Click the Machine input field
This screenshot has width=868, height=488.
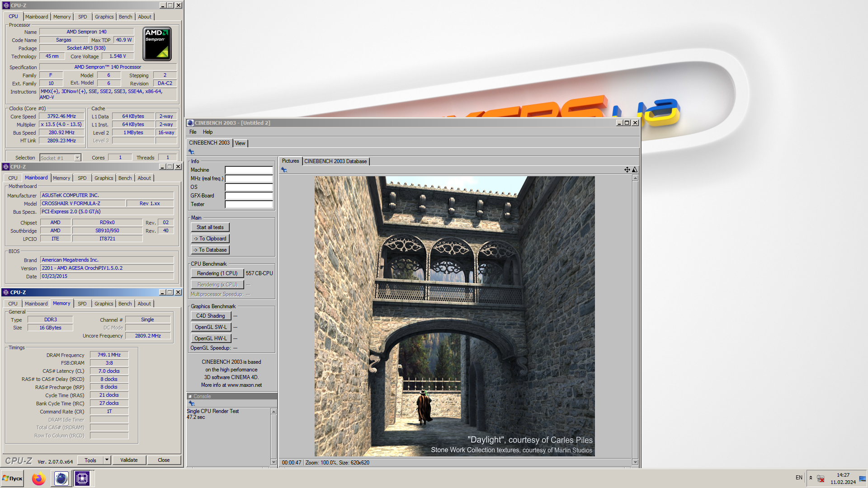point(249,170)
